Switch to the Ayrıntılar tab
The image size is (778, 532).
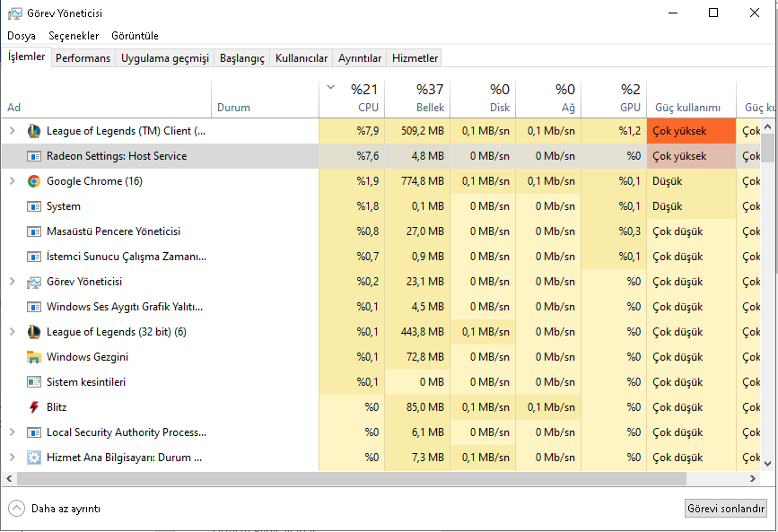[360, 58]
